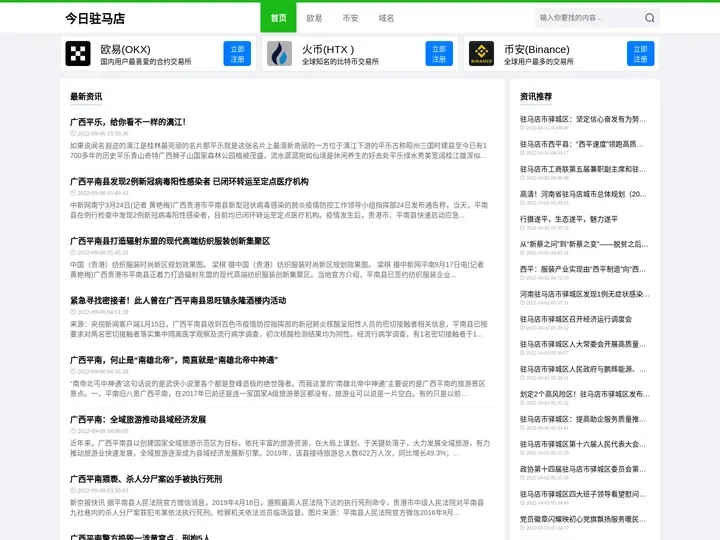The height and width of the screenshot is (540, 720).
Task: Open article 广西平南猥亵、杀人分尸案凶手被执行死刑
Action: point(146,479)
